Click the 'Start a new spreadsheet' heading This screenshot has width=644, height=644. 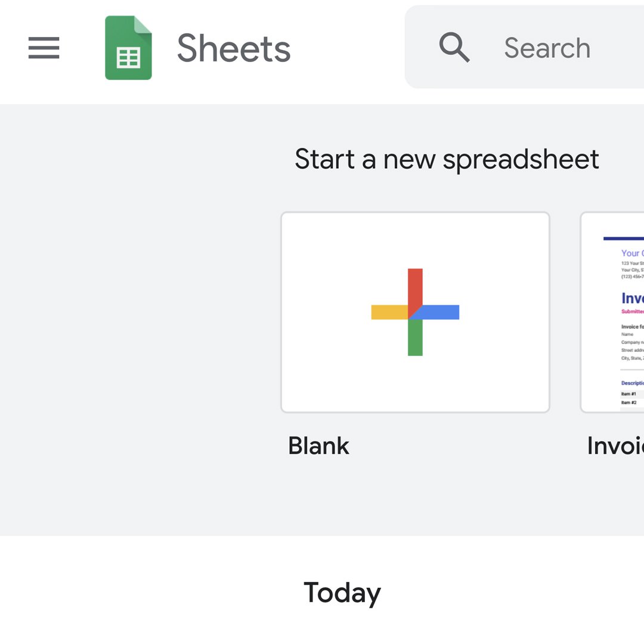point(447,159)
